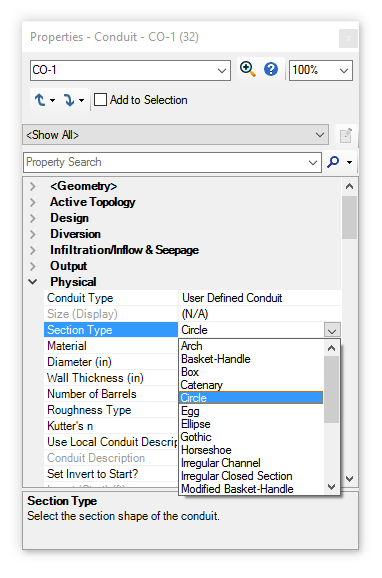This screenshot has width=382, height=578.
Task: Open the search options arrow next to magnifier
Action: point(349,162)
